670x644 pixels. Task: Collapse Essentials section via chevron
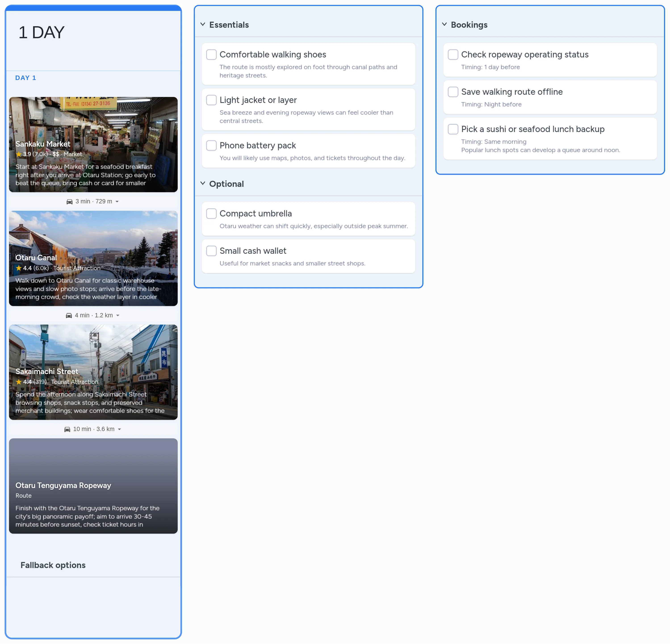[x=203, y=25]
